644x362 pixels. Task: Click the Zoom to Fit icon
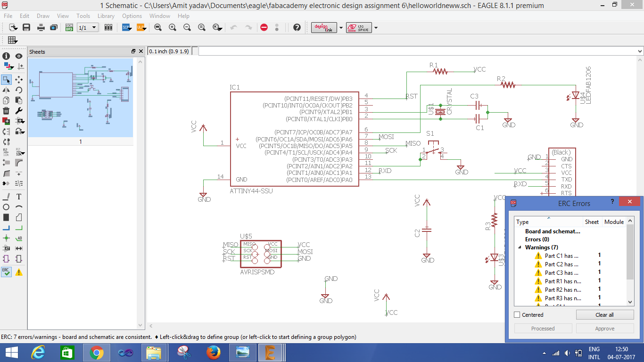pyautogui.click(x=158, y=27)
